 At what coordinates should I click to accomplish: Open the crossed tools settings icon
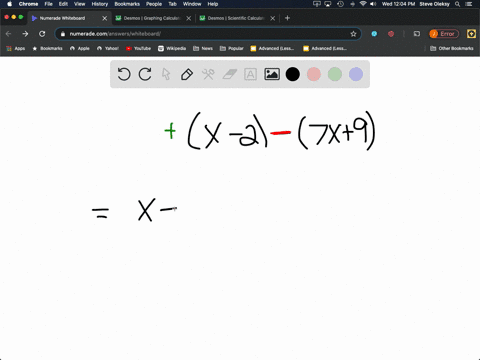(x=208, y=74)
